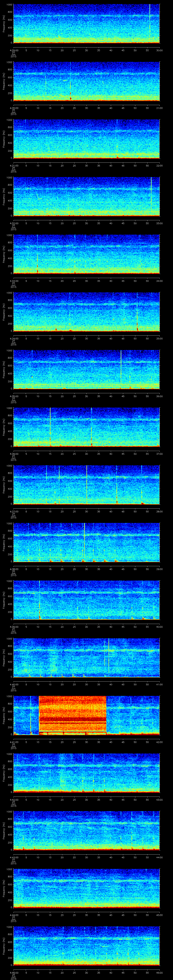Click the bright vertical line near 56 s in the 4:29 panel

[x=150, y=21]
